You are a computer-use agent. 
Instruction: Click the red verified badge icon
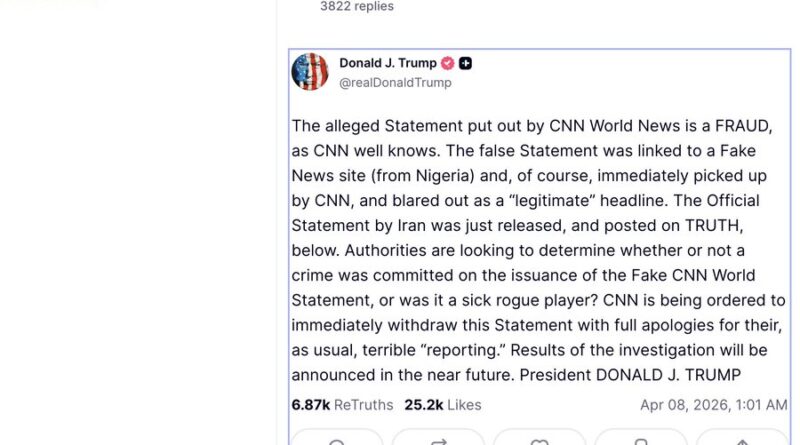coord(448,63)
